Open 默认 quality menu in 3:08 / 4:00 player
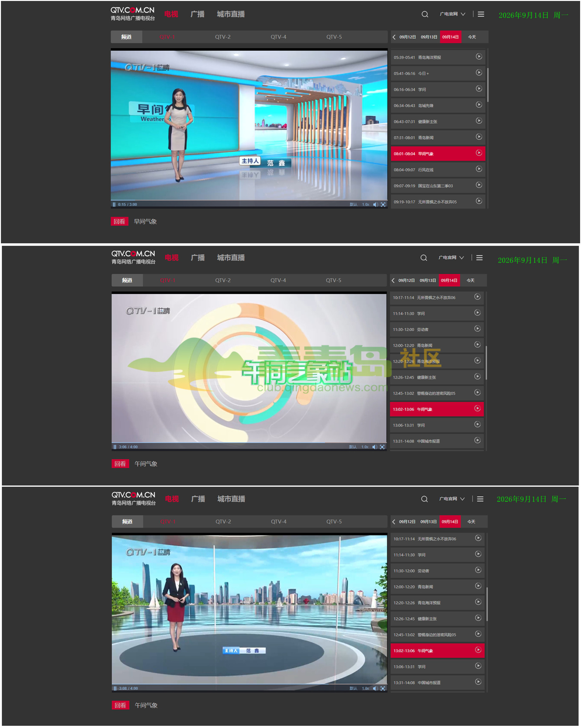Image resolution: width=582 pixels, height=728 pixels. [354, 689]
